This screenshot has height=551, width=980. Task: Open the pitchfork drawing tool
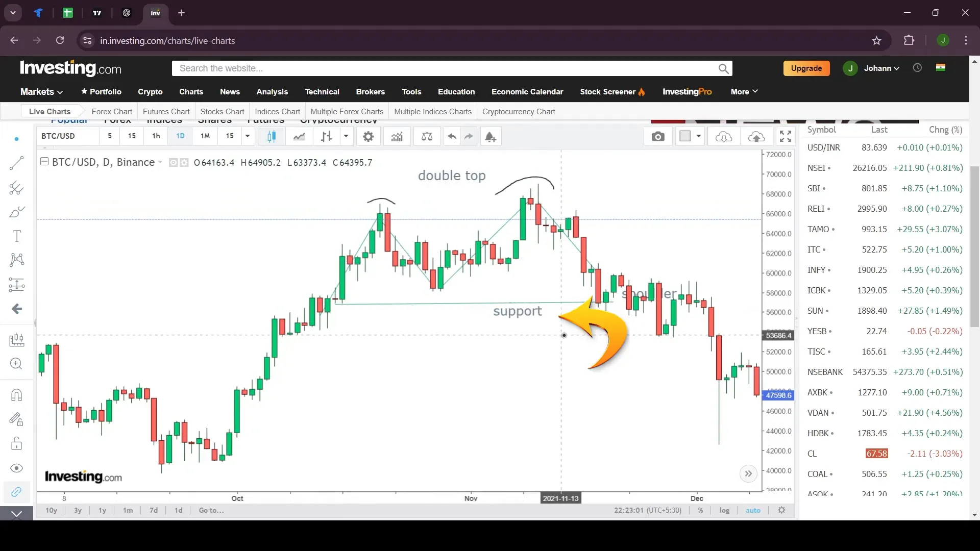(x=16, y=188)
